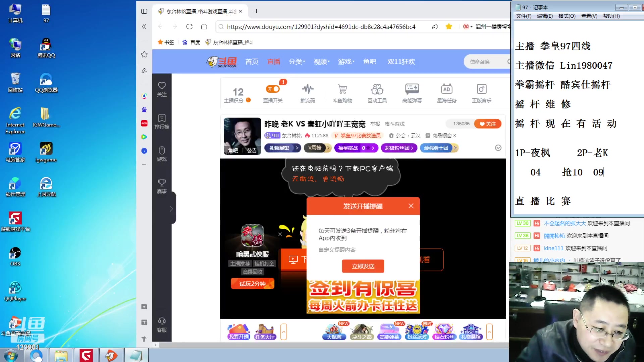644x362 pixels.
Task: Open the 关注 heart icon in Douyu sidebar
Action: (x=162, y=89)
